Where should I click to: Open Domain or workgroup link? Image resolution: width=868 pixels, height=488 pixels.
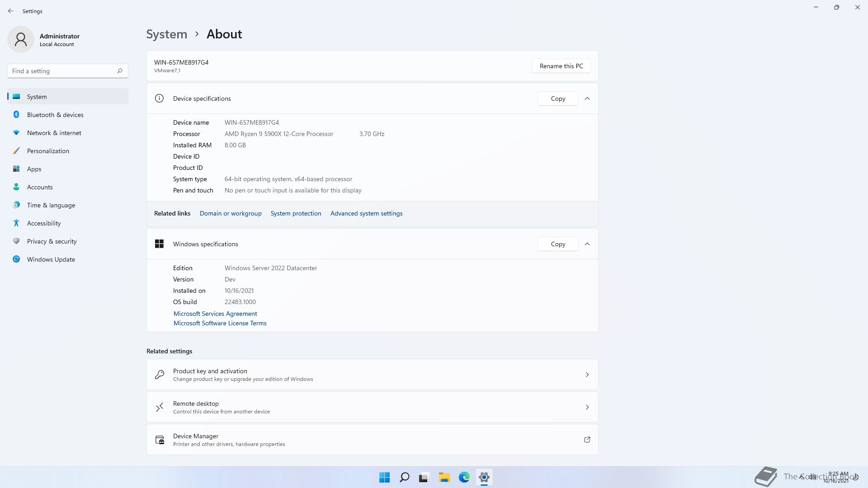tap(231, 213)
